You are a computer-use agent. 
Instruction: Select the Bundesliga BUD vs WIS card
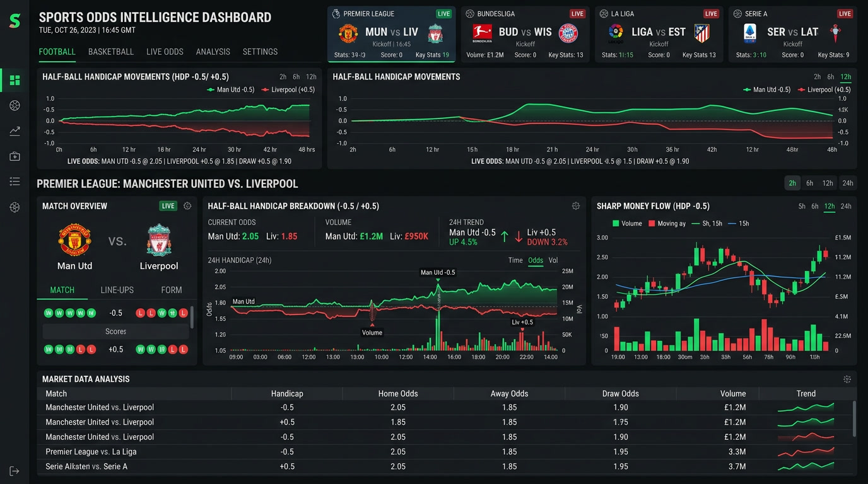525,35
